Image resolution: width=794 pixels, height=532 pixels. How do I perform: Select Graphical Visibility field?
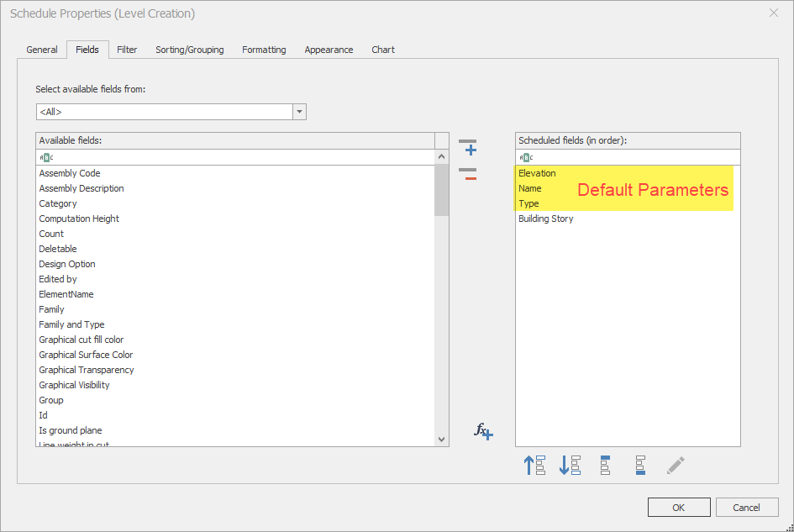235,385
